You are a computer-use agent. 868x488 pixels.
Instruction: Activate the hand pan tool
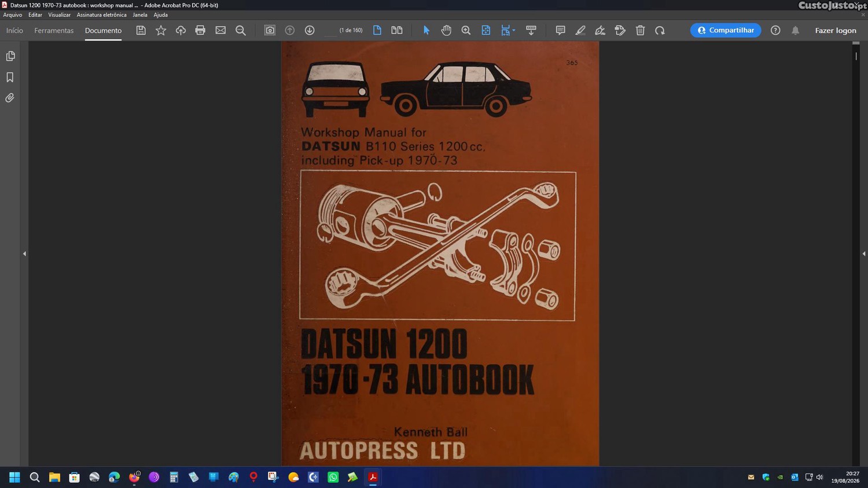(446, 30)
